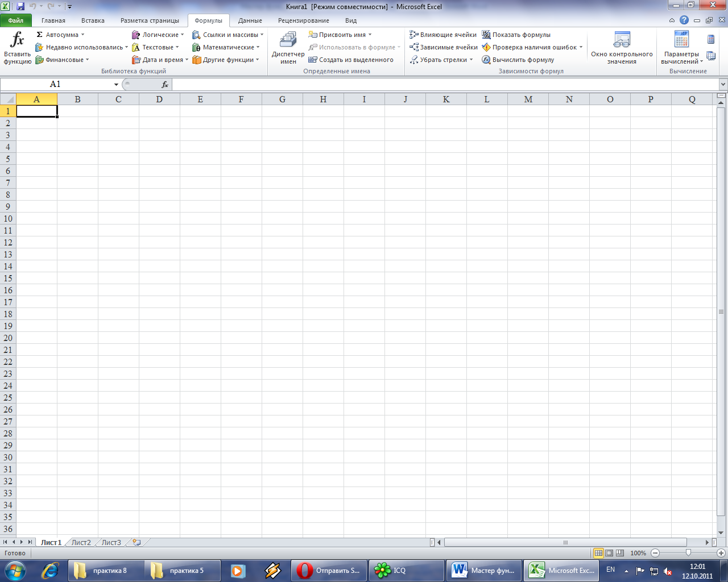Go to the next sheet tab arrow
728x582 pixels.
click(x=22, y=542)
